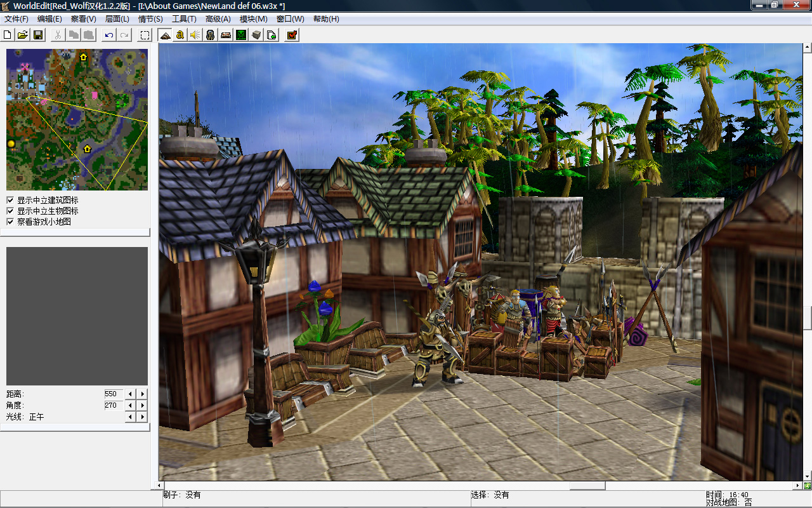The image size is (812, 508).
Task: Open the 情节(S) menu
Action: (x=150, y=19)
